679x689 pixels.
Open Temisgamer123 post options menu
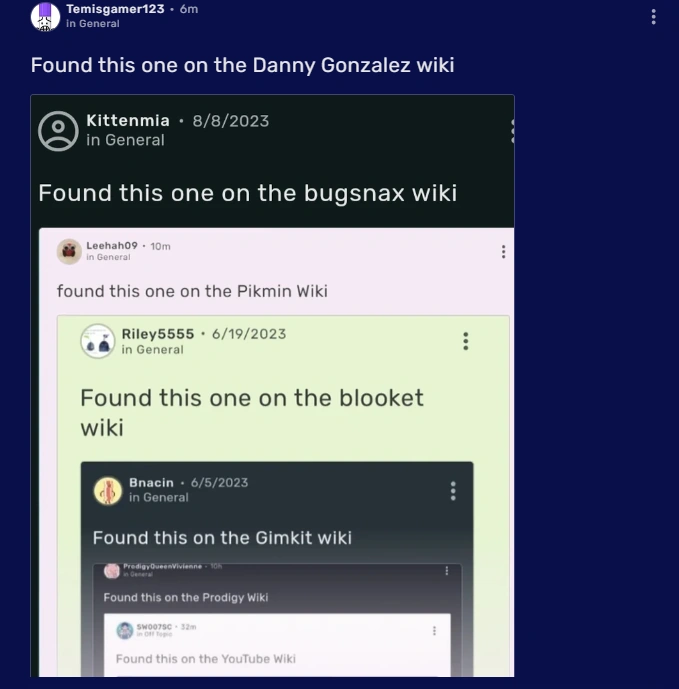[654, 17]
